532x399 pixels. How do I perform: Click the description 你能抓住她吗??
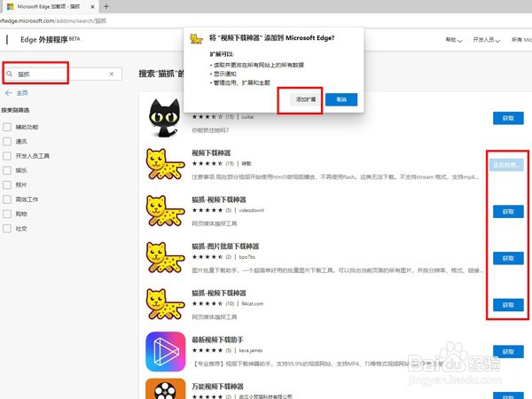(210, 130)
